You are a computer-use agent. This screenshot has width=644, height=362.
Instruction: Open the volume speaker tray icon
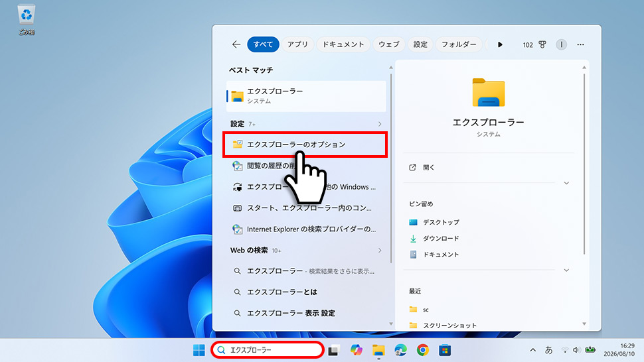[576, 350]
